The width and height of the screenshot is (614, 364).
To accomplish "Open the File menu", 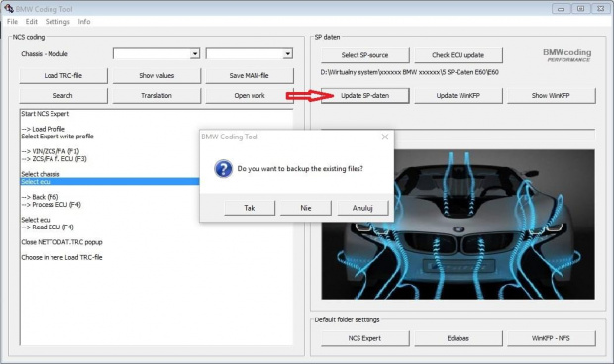I will [12, 22].
